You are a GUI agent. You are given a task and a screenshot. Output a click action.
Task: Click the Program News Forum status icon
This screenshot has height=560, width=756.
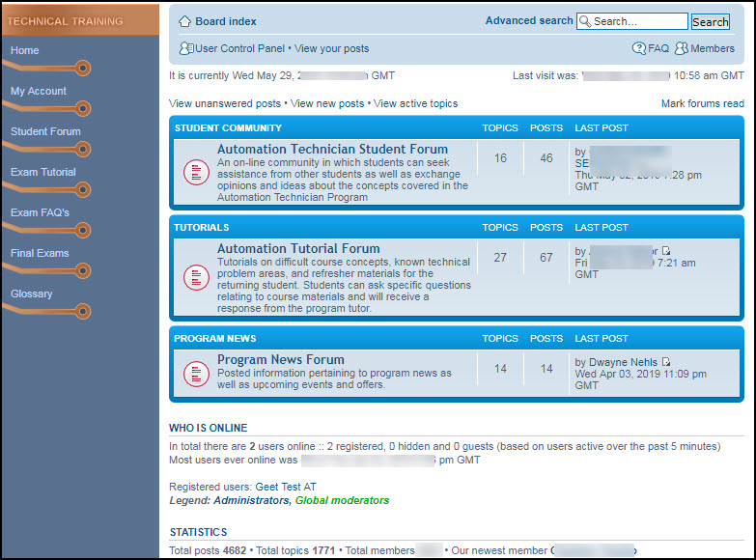196,373
